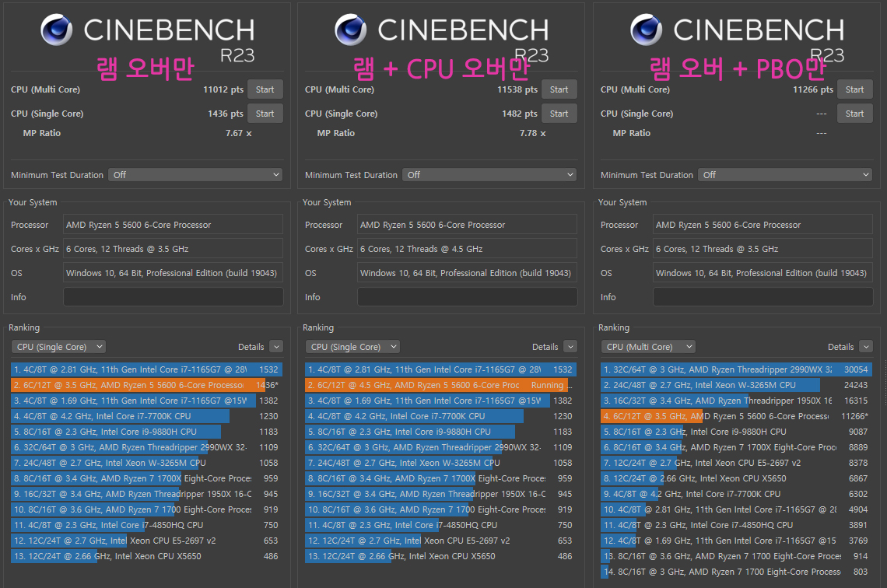Select Threadripper 2990WX 1109 row in left ranking
Screen dimensions: 887x588
point(146,447)
